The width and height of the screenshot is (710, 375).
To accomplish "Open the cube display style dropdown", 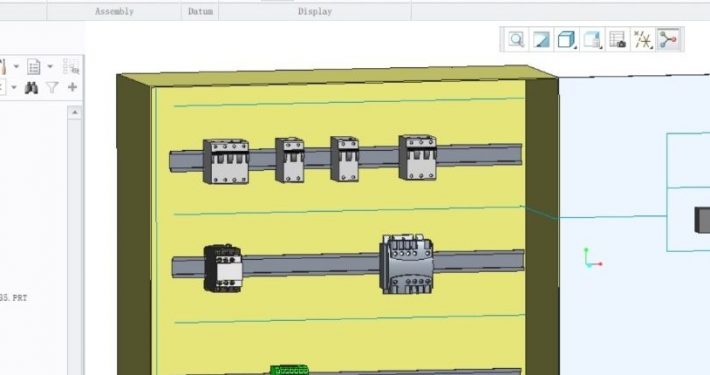I will coord(566,40).
